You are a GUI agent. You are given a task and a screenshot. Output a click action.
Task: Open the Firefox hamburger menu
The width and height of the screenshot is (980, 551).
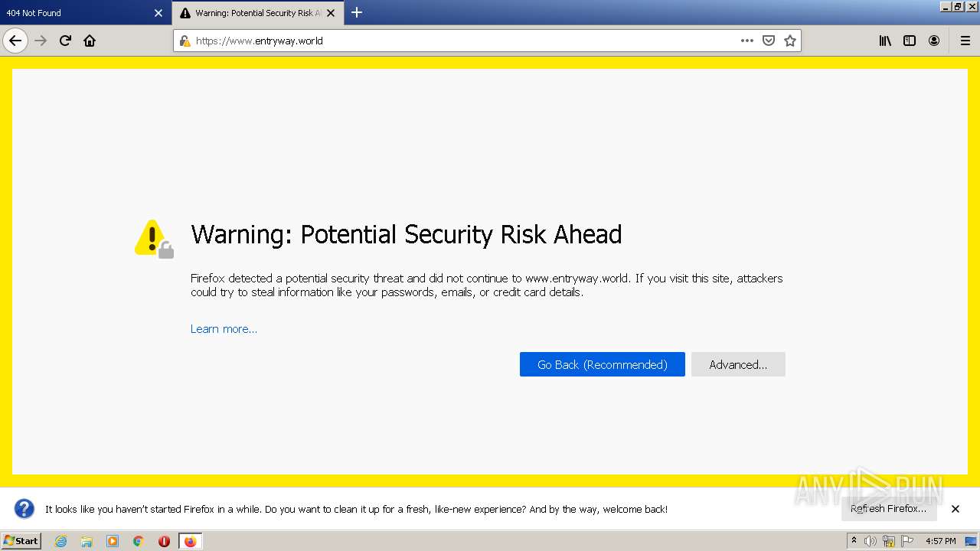(x=965, y=41)
